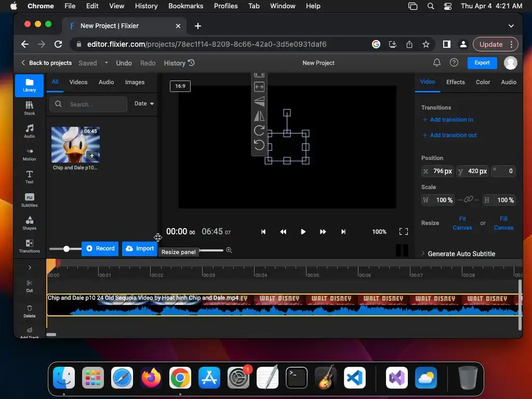The width and height of the screenshot is (532, 399).
Task: Open the Date sort dropdown
Action: pos(144,103)
